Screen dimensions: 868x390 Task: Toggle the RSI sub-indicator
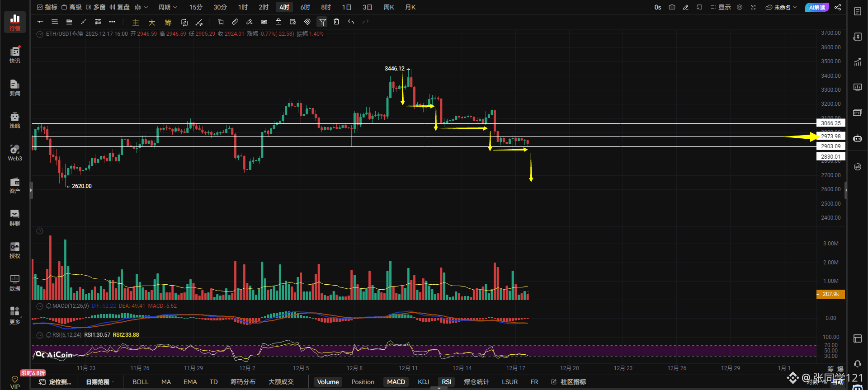pyautogui.click(x=447, y=382)
